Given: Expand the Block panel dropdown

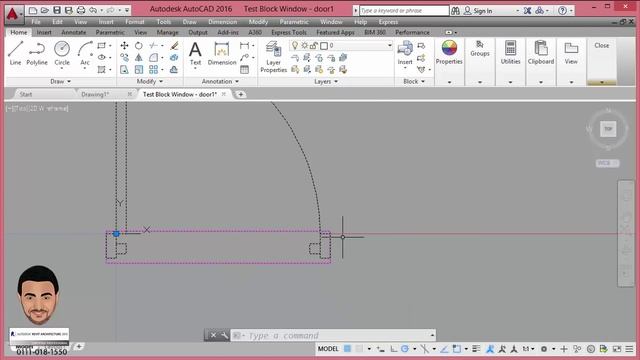Looking at the screenshot, I should pos(414,82).
